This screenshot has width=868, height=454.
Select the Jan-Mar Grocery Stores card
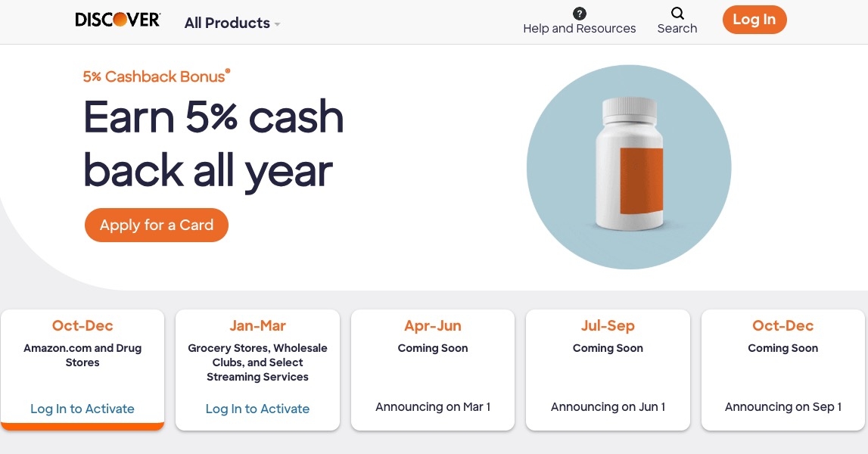click(x=257, y=369)
